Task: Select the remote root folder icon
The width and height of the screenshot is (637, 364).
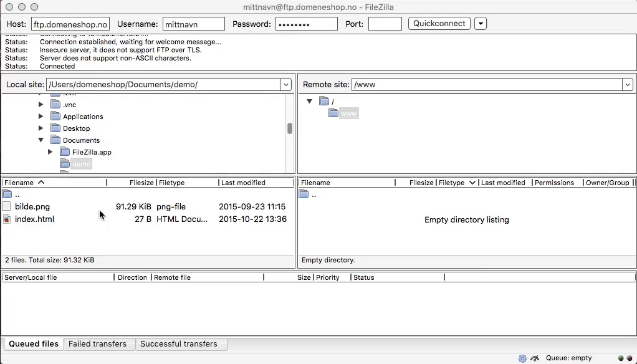Action: 324,101
